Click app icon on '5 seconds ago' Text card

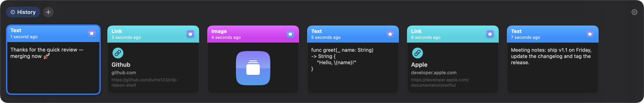(x=390, y=34)
